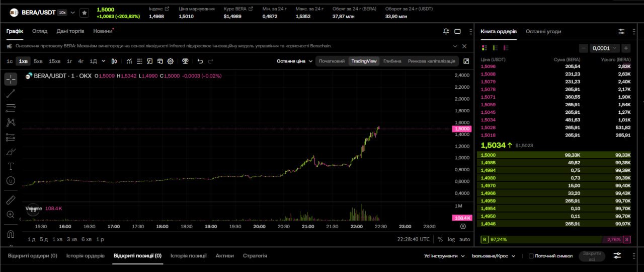The width and height of the screenshot is (644, 272).
Task: Toggle log scale on chart
Action: tap(451, 239)
